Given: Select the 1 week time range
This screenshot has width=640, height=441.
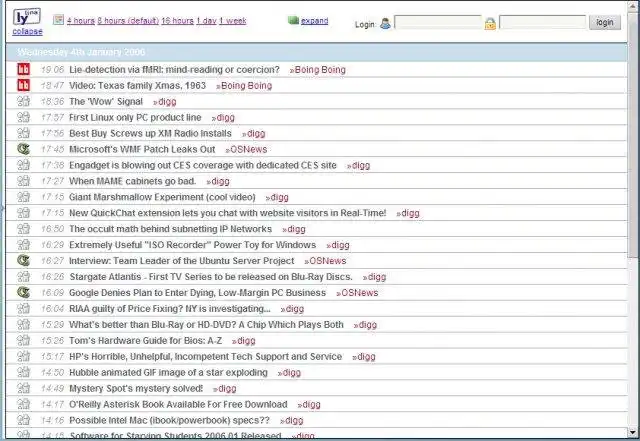Looking at the screenshot, I should click(x=233, y=20).
